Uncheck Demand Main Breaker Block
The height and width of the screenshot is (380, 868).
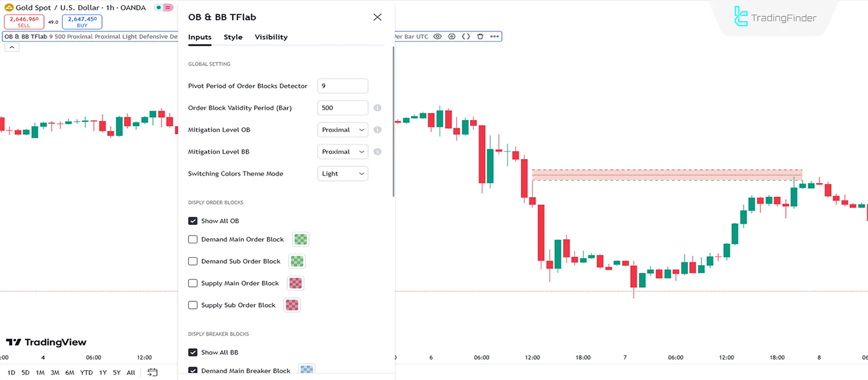[193, 370]
